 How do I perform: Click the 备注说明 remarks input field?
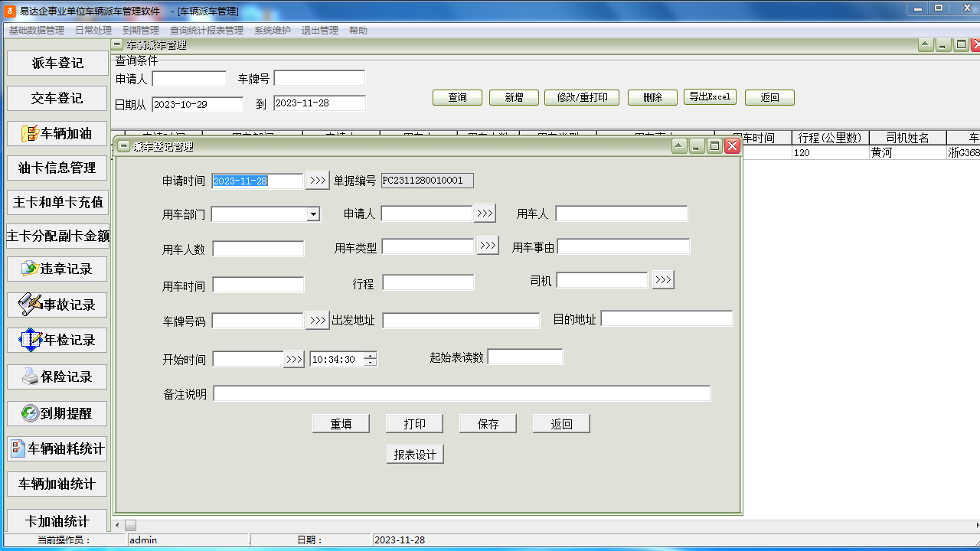(462, 393)
